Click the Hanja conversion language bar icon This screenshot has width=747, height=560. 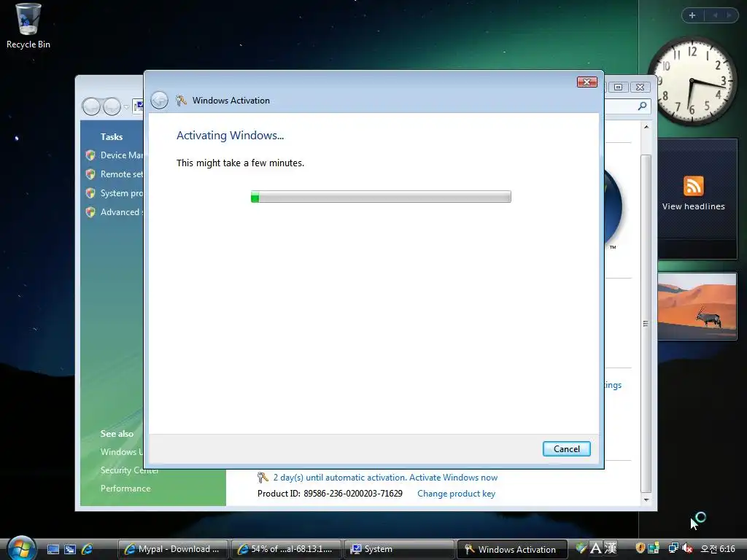[x=611, y=548]
